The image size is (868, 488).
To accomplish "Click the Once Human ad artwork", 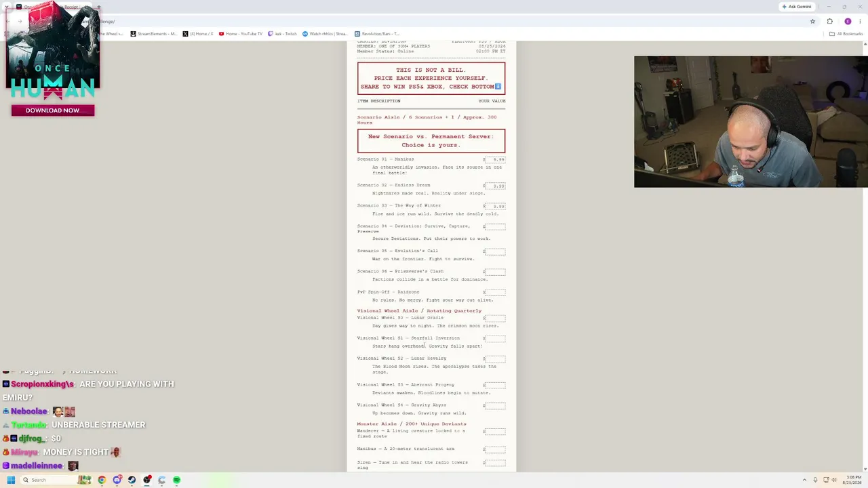I will point(53,51).
